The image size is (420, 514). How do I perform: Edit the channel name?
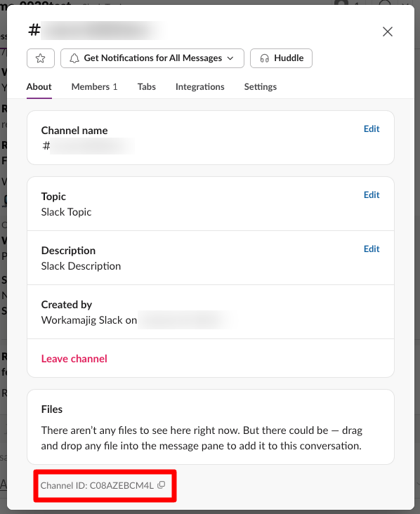[372, 128]
